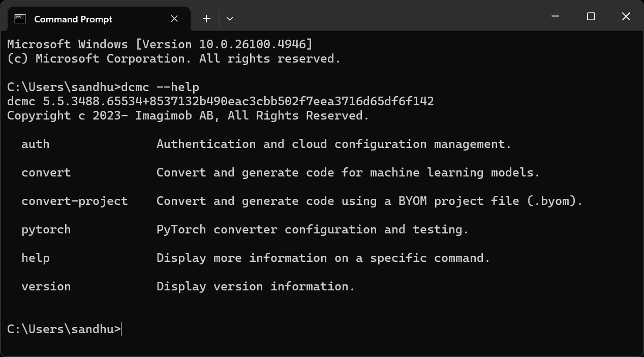Click on the 'auth' command text

(36, 144)
